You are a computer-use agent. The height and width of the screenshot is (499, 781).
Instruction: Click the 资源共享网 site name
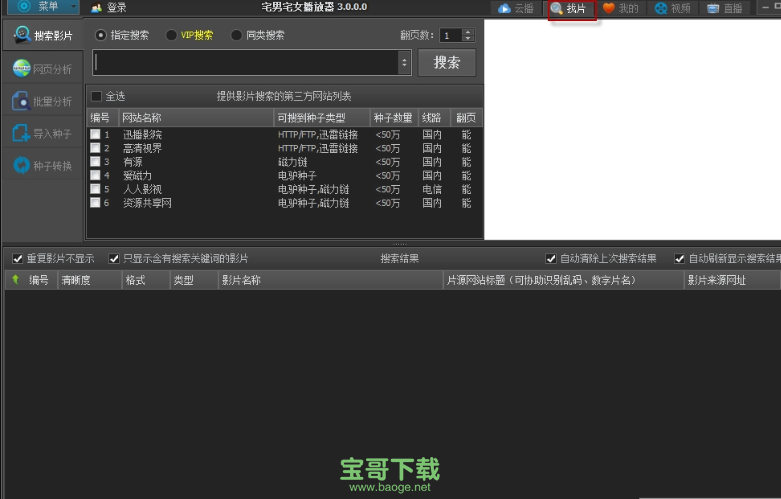(x=147, y=203)
